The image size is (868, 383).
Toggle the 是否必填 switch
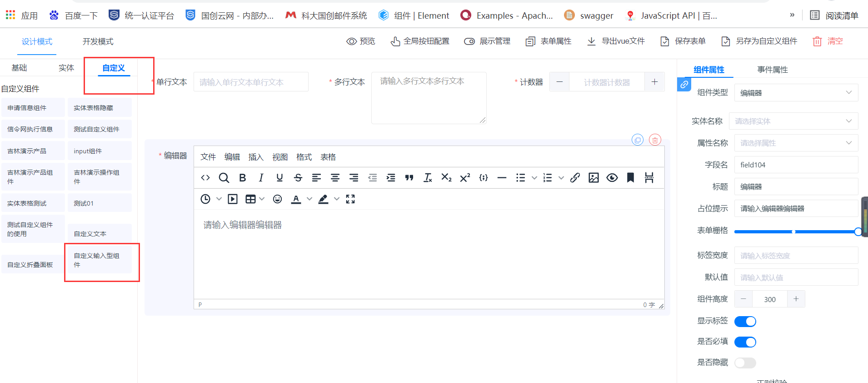[x=745, y=342]
